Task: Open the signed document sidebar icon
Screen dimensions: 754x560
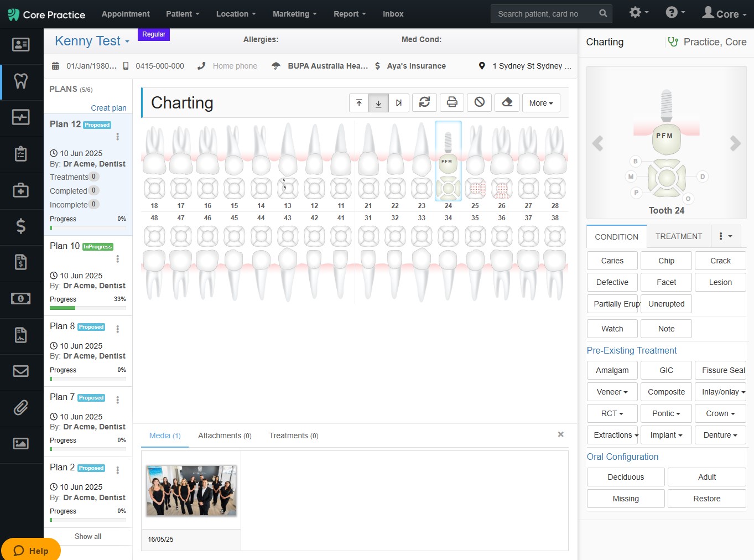Action: [x=21, y=335]
